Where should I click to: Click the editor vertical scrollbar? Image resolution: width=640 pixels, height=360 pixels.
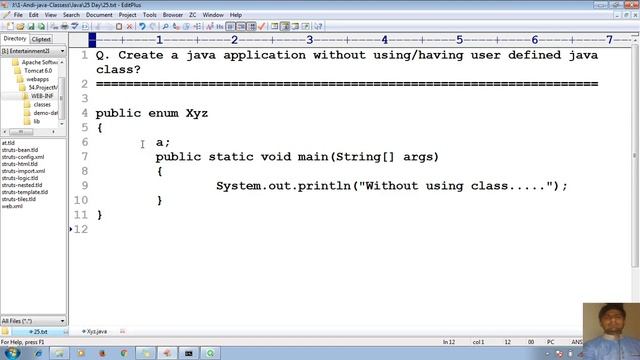click(x=634, y=155)
